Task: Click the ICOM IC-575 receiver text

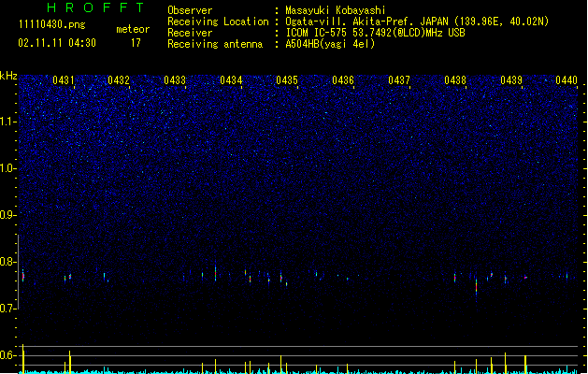Action: click(375, 33)
